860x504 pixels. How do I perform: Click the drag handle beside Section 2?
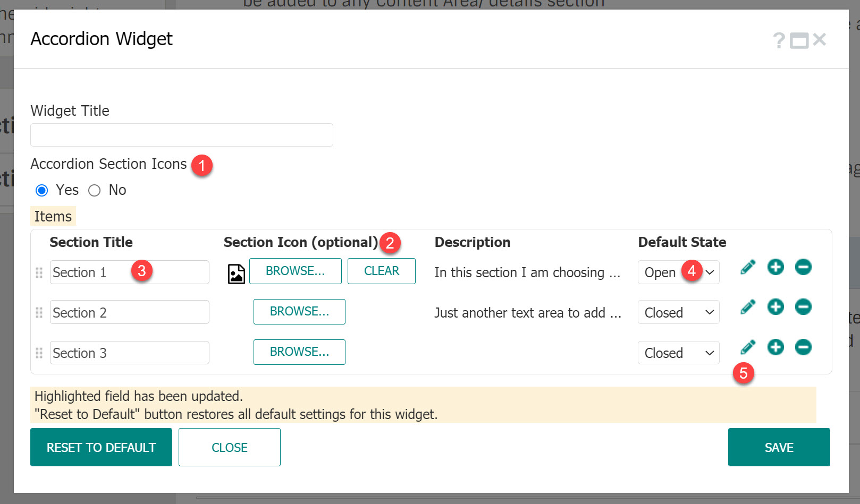tap(38, 313)
